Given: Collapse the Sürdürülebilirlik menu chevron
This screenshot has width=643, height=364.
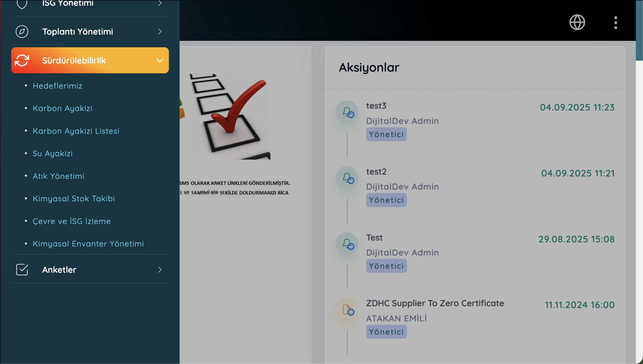Looking at the screenshot, I should pos(160,60).
